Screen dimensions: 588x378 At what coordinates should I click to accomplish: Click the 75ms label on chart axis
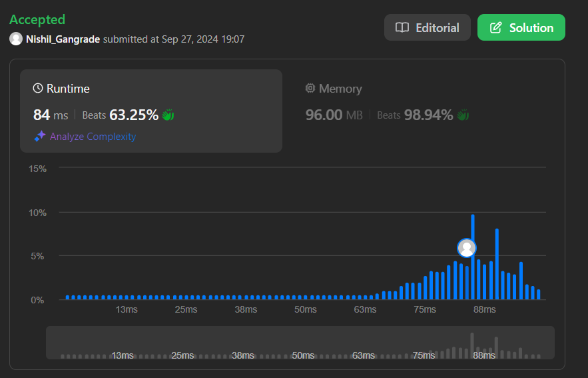coord(425,310)
